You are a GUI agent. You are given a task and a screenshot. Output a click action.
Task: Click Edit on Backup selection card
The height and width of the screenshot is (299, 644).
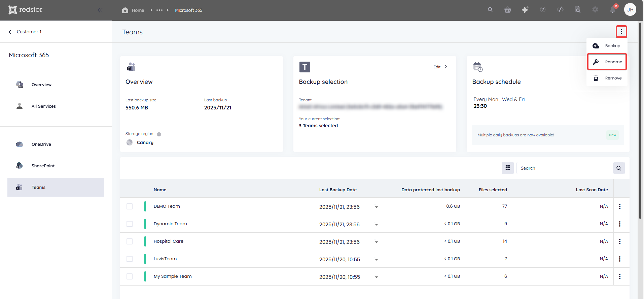pos(437,67)
